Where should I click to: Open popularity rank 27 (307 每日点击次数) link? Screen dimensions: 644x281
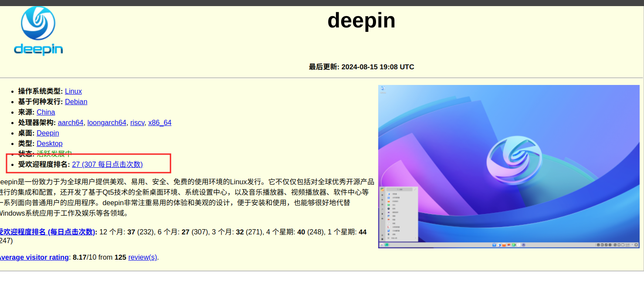(x=107, y=164)
